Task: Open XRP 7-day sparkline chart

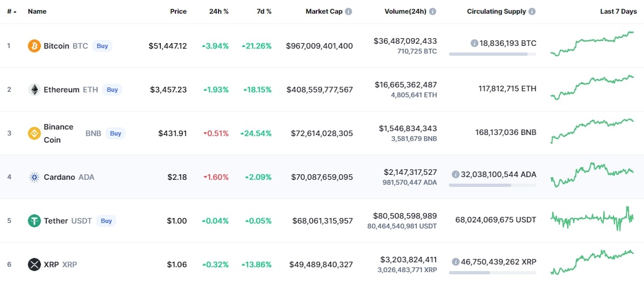Action: click(x=592, y=262)
